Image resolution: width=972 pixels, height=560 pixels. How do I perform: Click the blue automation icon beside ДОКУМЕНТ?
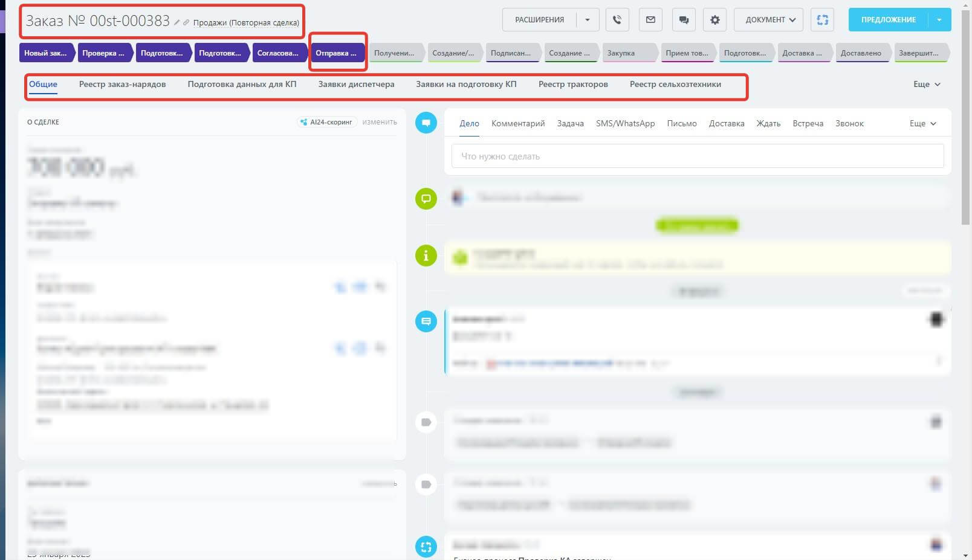822,20
